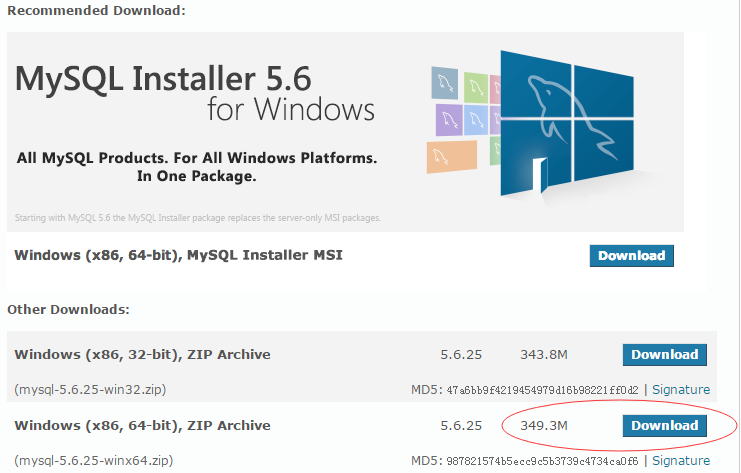Click version 5.6.25 in 32-bit row
The image size is (741, 473).
click(x=461, y=355)
